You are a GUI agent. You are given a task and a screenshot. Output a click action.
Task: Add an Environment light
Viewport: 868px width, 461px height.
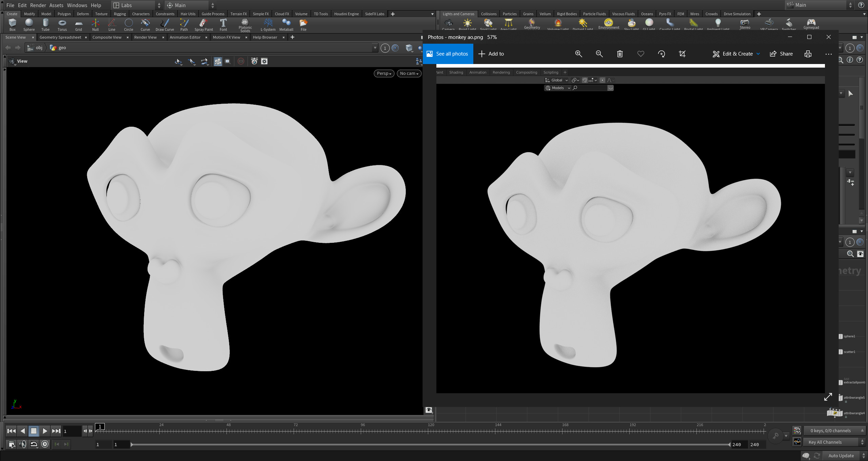click(x=609, y=24)
